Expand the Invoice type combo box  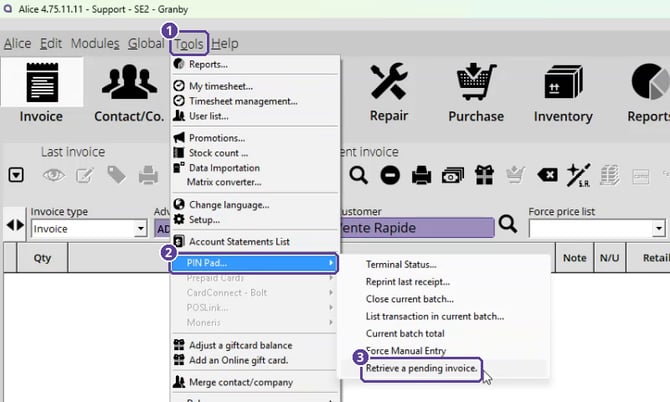[140, 229]
